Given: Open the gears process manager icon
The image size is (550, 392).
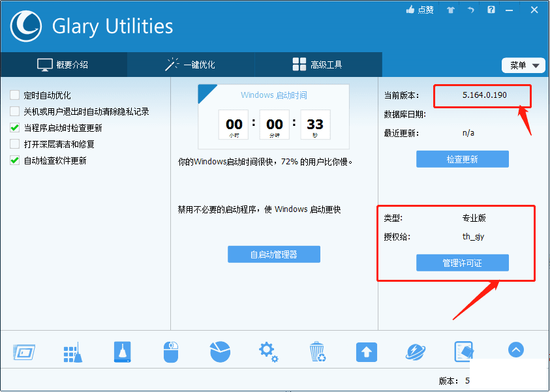Looking at the screenshot, I should (268, 352).
